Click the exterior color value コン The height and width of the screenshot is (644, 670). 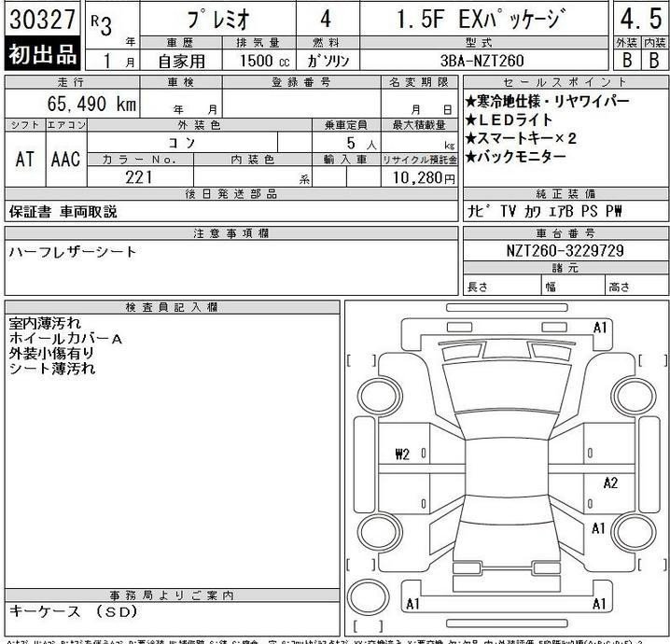point(182,142)
